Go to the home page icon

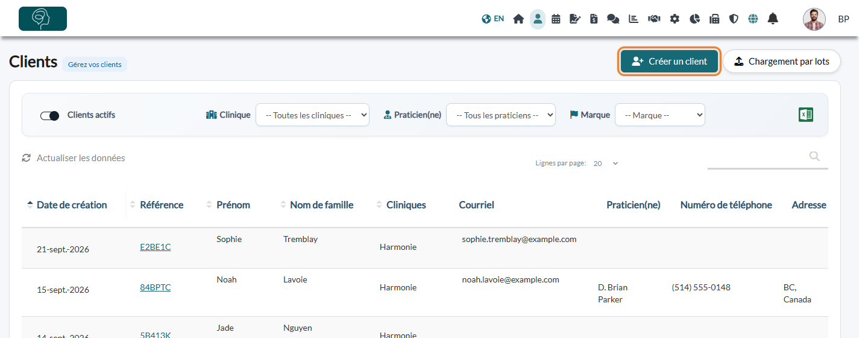point(518,19)
